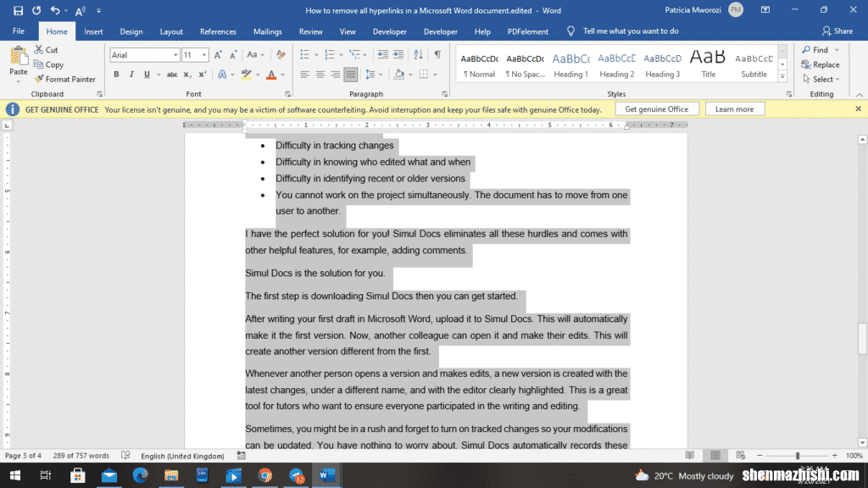The height and width of the screenshot is (488, 868).
Task: Toggle show paragraph marks
Action: tap(437, 54)
